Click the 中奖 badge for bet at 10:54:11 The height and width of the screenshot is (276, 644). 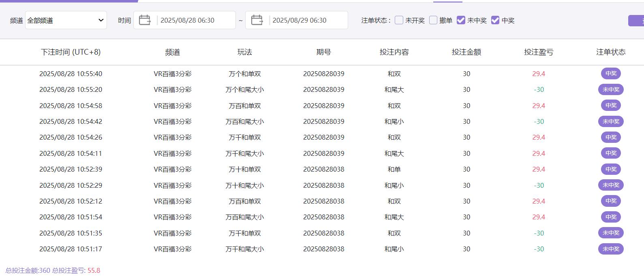611,153
